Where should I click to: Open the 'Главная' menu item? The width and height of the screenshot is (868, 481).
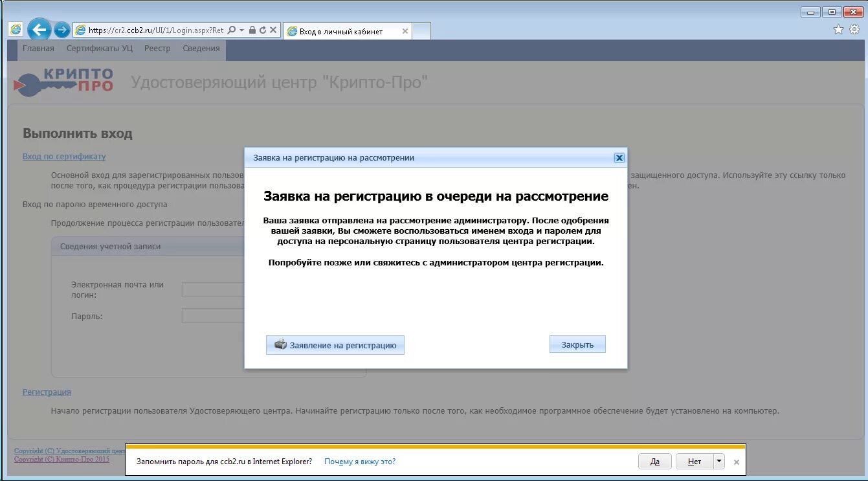point(38,49)
